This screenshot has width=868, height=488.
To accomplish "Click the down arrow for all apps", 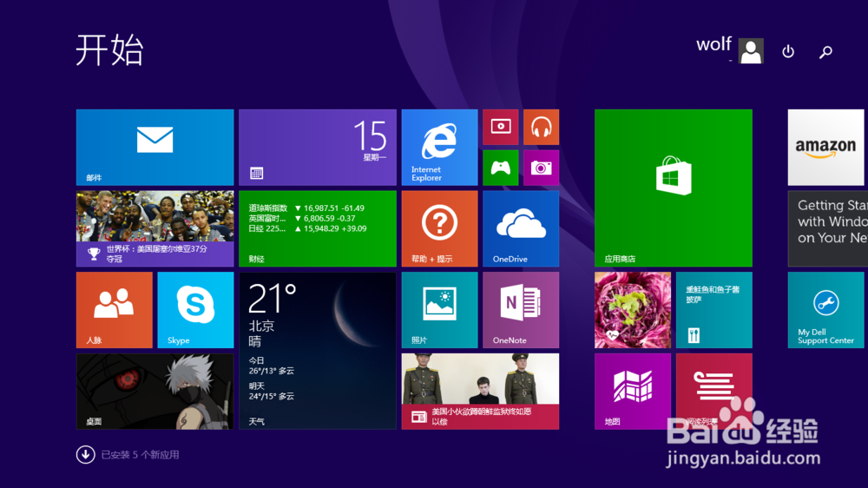I will (86, 455).
